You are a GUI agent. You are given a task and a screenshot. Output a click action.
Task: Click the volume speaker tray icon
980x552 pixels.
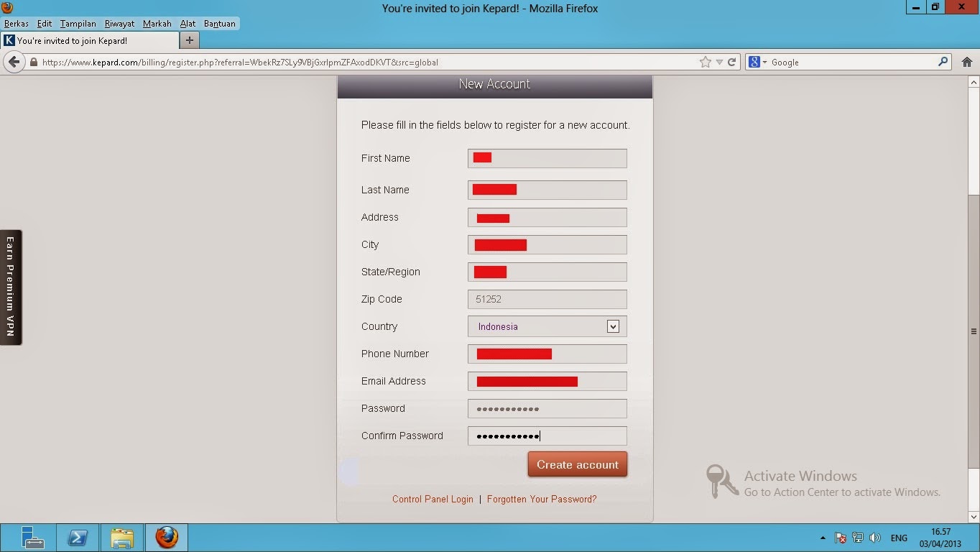pos(875,538)
